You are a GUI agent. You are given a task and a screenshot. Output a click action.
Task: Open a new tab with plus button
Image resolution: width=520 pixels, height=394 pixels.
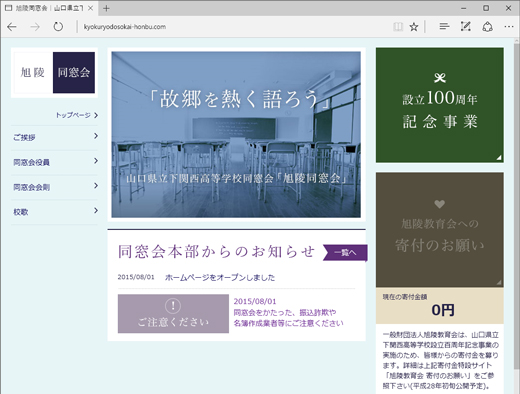[106, 8]
